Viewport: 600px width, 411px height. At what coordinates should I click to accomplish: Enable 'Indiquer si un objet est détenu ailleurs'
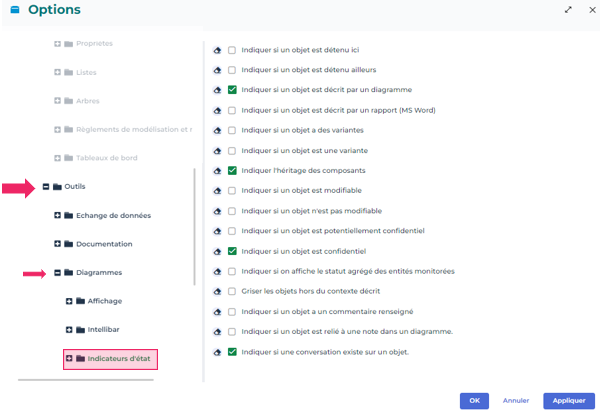click(x=232, y=70)
